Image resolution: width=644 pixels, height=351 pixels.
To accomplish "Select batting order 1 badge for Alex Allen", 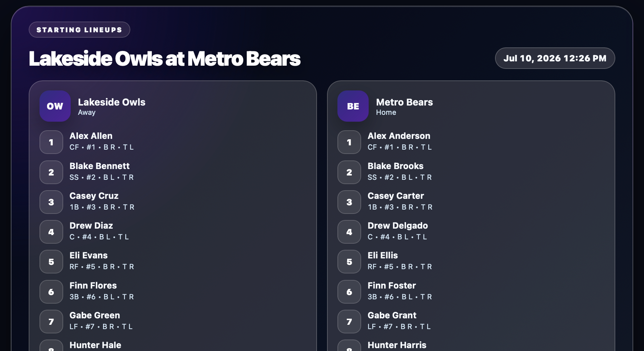I will pyautogui.click(x=51, y=142).
